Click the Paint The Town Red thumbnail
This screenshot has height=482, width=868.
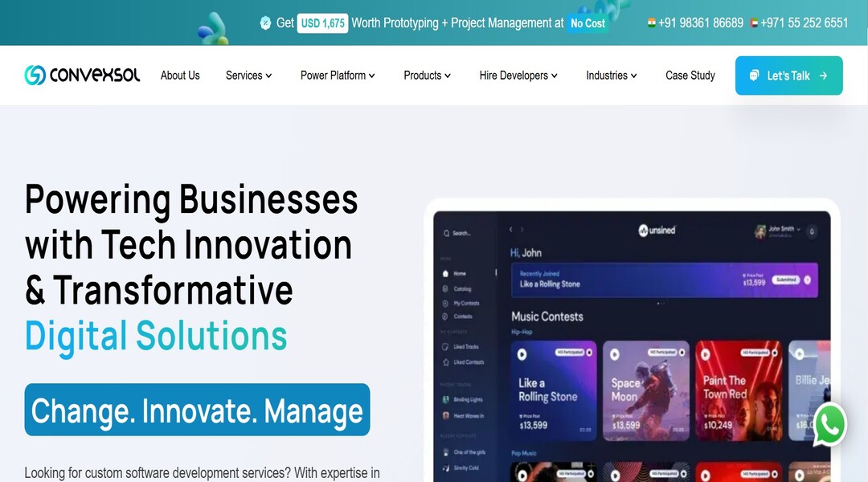pyautogui.click(x=739, y=390)
